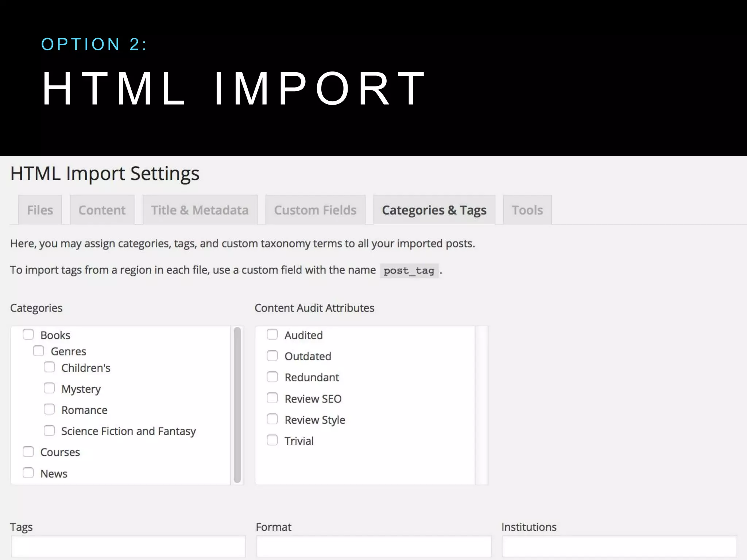Viewport: 747px width, 560px height.
Task: Select the Title & Metadata tab
Action: [200, 210]
